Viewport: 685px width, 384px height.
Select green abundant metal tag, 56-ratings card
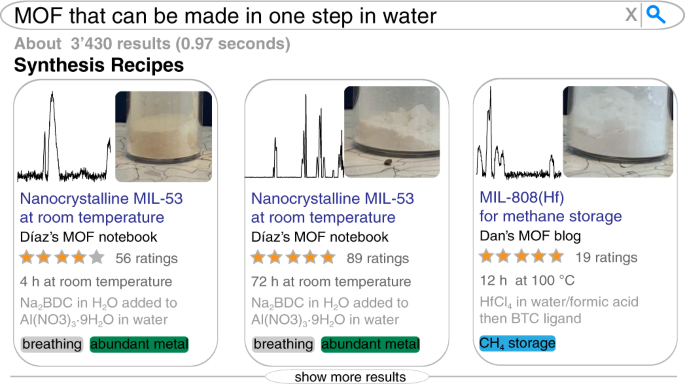point(139,344)
